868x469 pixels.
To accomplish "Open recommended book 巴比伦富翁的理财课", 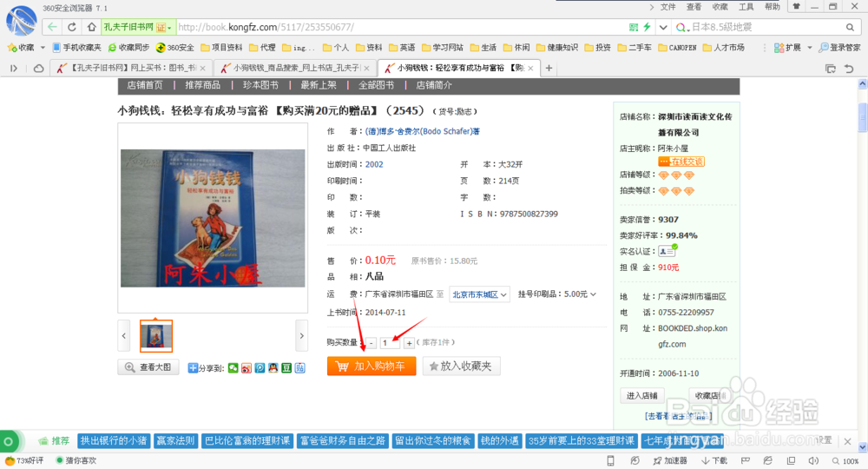I will (x=247, y=440).
